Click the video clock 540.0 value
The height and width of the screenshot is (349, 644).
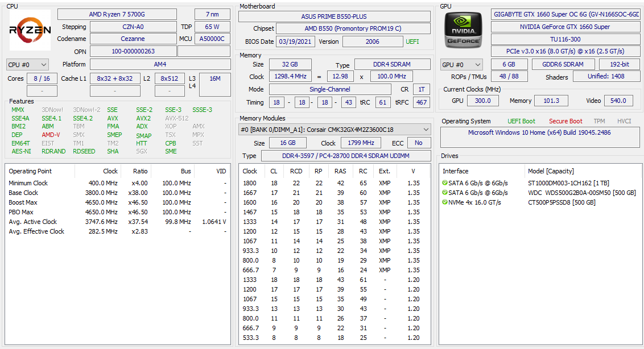point(618,101)
